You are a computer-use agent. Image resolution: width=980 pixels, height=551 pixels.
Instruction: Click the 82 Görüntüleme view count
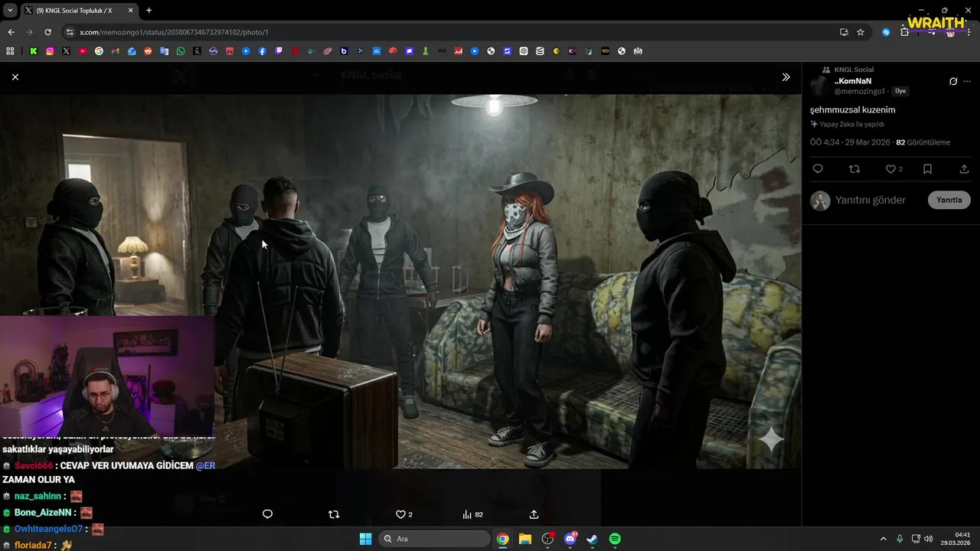point(923,142)
